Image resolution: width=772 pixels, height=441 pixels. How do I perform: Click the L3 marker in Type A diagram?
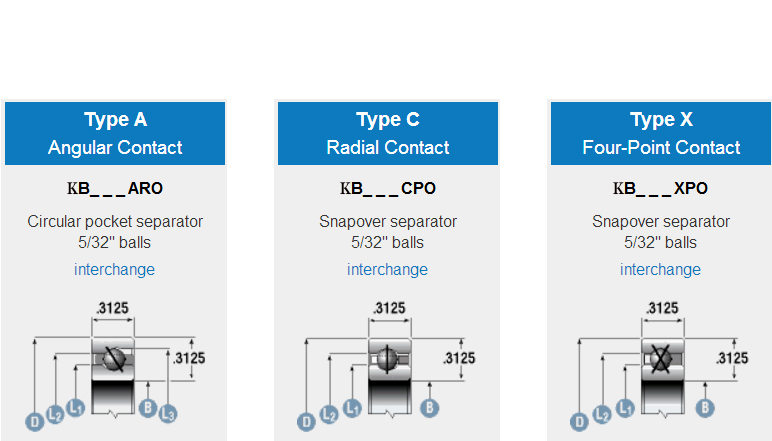(x=168, y=413)
